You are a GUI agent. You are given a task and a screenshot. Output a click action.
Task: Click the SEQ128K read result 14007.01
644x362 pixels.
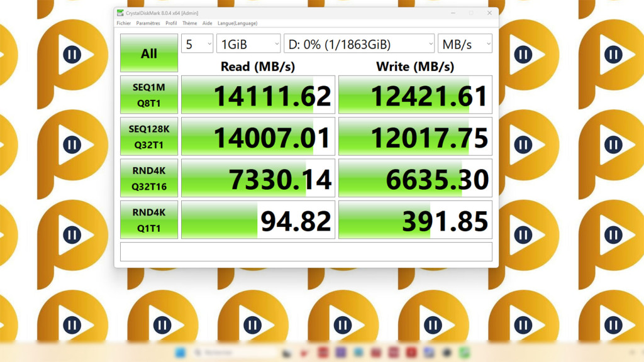pos(258,136)
